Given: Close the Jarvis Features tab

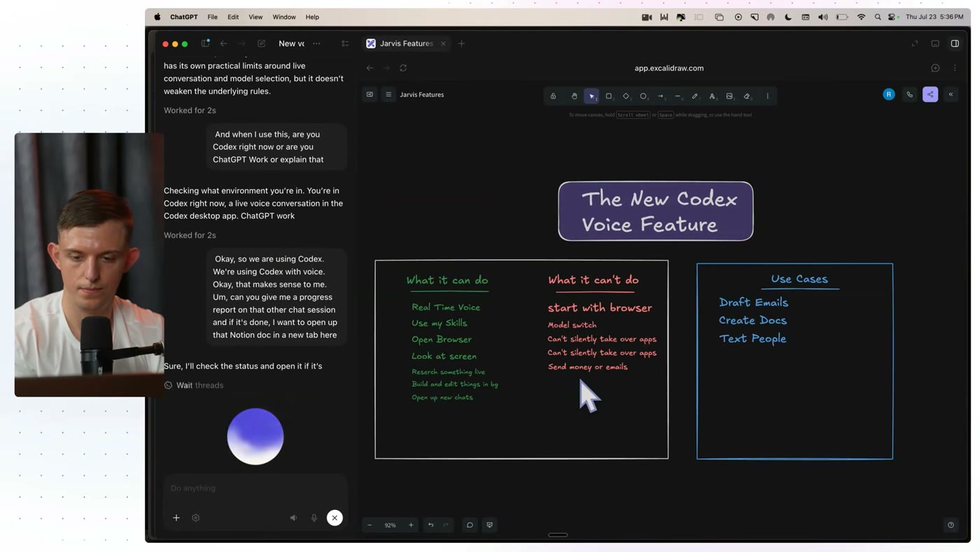Looking at the screenshot, I should pyautogui.click(x=443, y=43).
